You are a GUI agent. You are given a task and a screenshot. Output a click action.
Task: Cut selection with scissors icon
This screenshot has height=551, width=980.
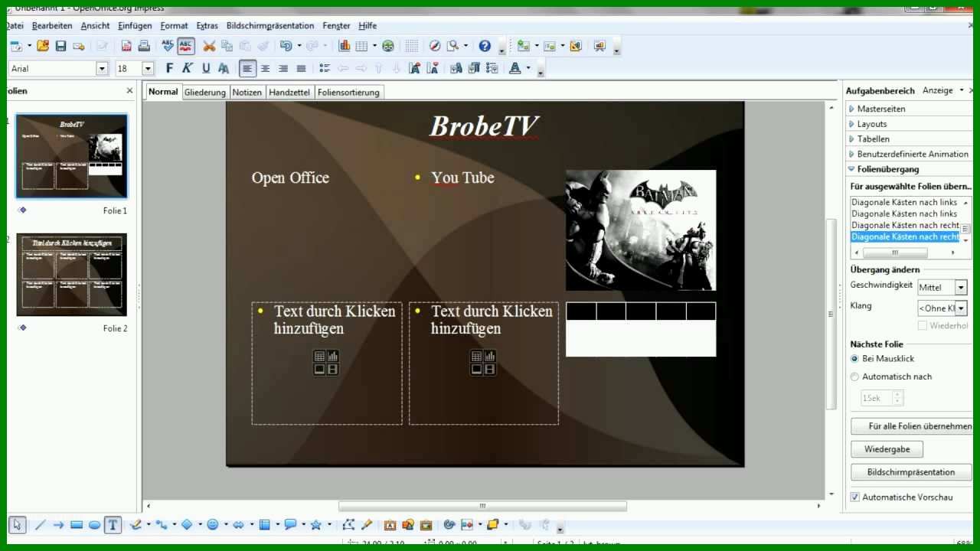click(x=209, y=46)
